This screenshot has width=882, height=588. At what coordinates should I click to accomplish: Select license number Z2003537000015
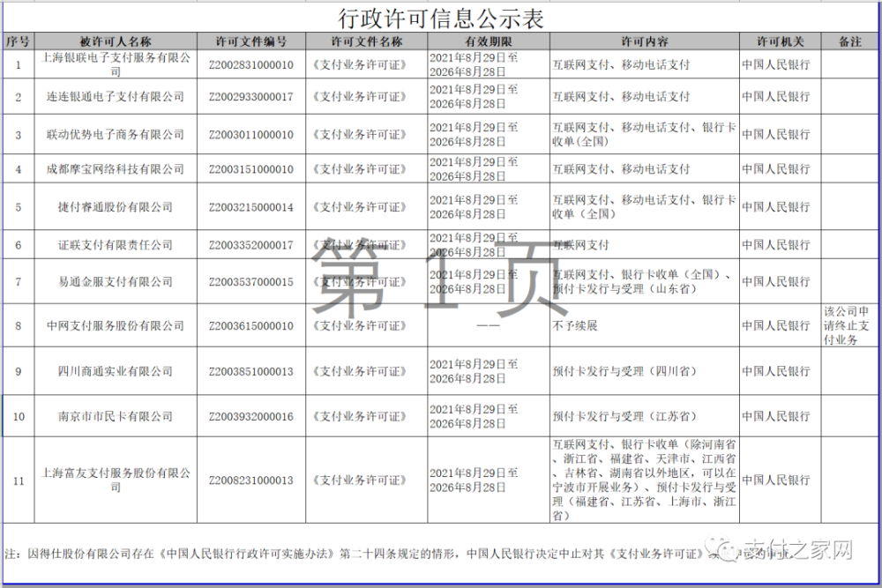point(250,282)
